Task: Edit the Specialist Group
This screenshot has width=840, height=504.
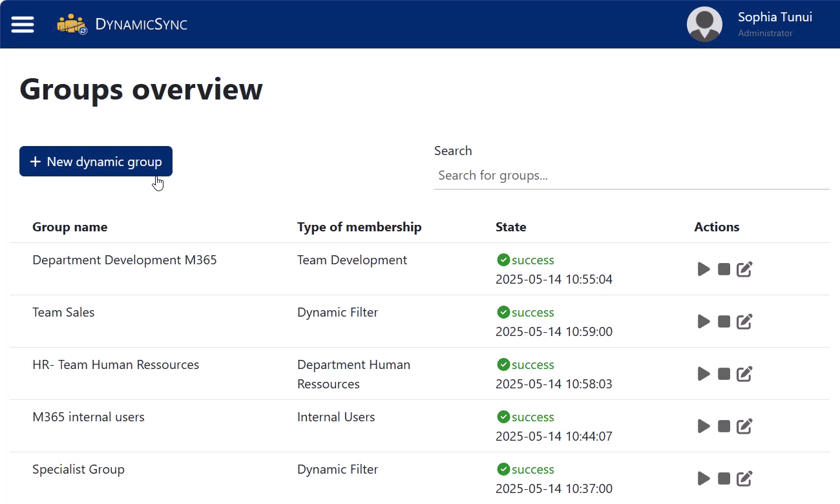Action: 744,478
